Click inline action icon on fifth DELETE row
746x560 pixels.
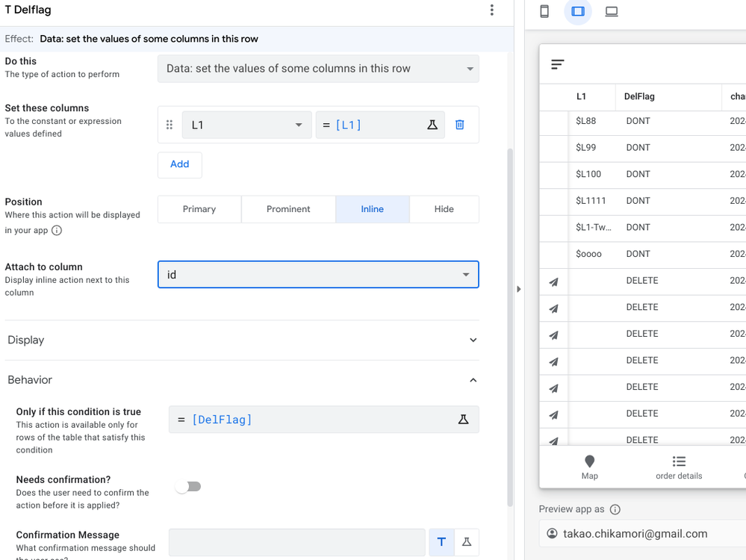click(x=553, y=388)
